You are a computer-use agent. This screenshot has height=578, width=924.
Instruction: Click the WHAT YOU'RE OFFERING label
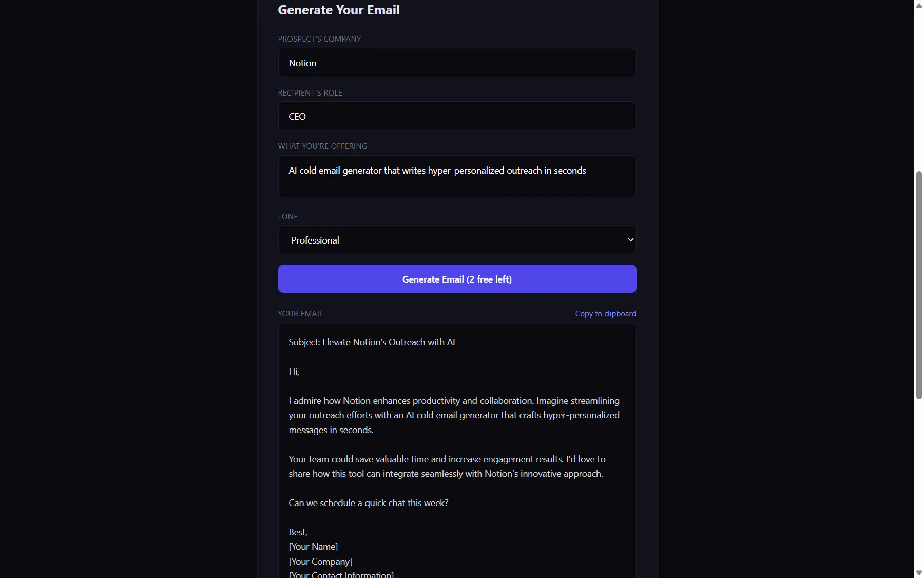322,146
